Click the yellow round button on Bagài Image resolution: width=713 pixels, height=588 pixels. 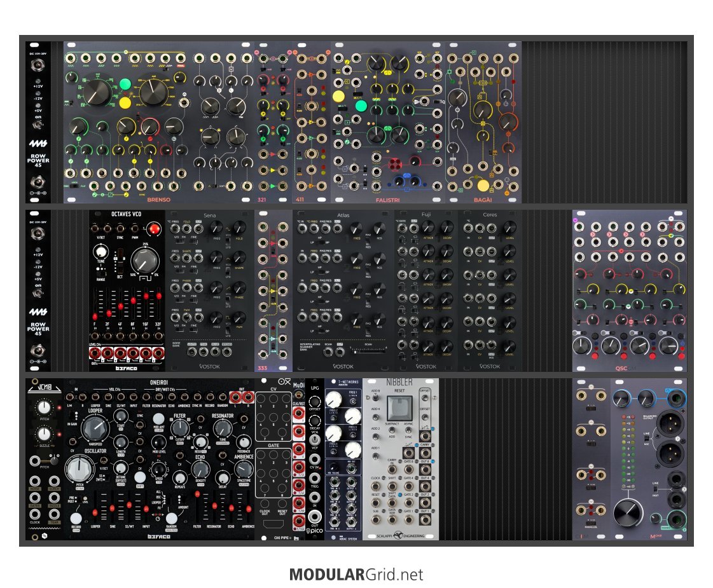483,186
